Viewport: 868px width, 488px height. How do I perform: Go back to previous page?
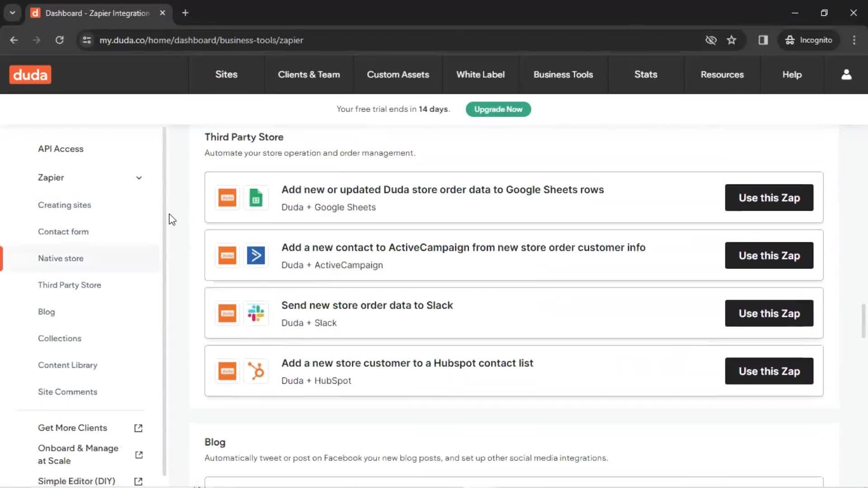click(x=14, y=40)
